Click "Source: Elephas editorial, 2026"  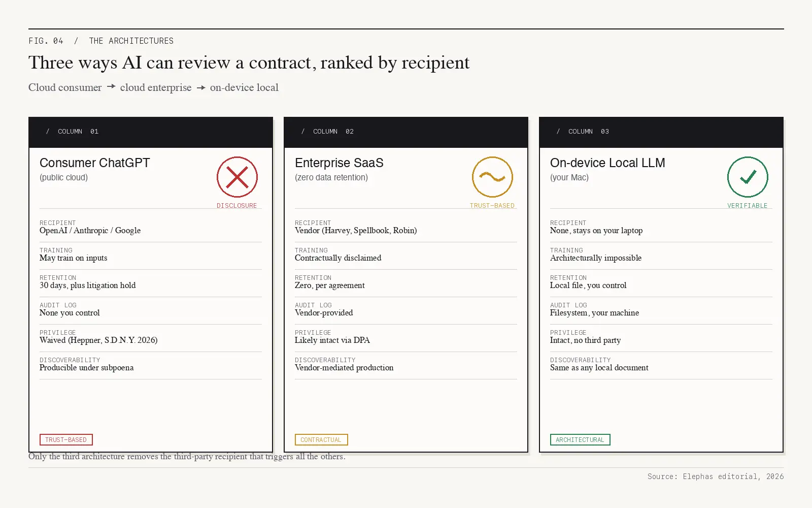(716, 477)
